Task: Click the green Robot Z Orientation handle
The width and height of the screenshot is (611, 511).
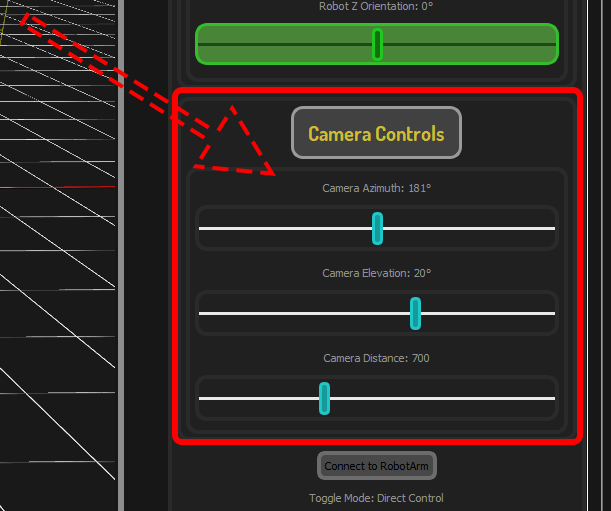Action: (377, 44)
